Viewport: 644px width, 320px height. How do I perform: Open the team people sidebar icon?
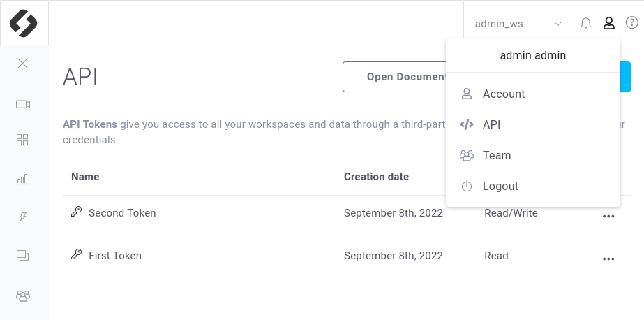click(x=23, y=296)
